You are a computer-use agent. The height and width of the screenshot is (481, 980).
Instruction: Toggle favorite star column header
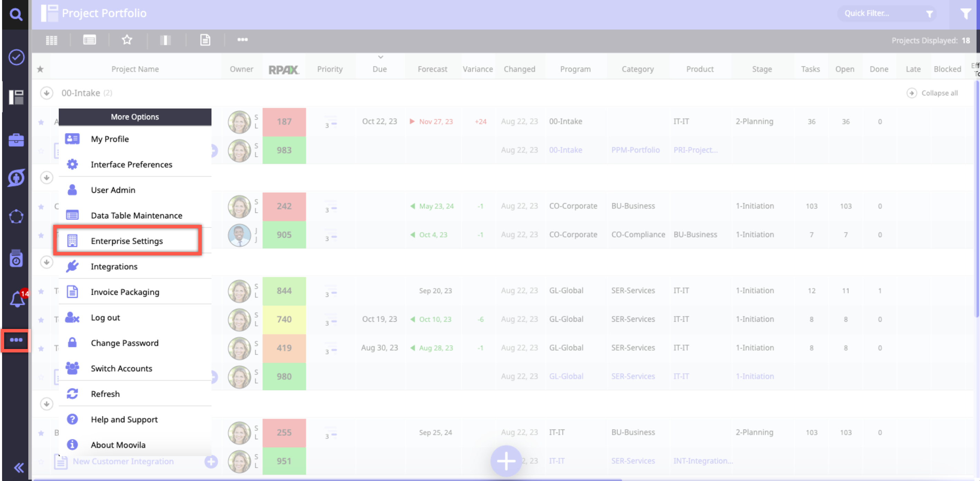40,69
